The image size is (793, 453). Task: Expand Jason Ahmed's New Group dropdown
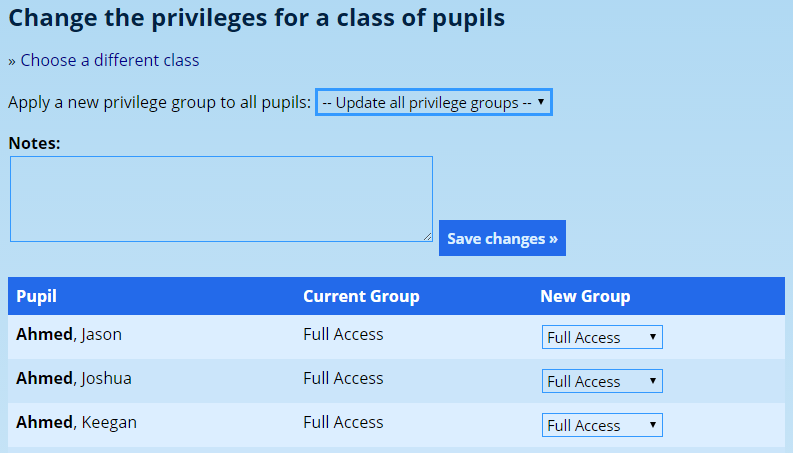click(x=602, y=338)
